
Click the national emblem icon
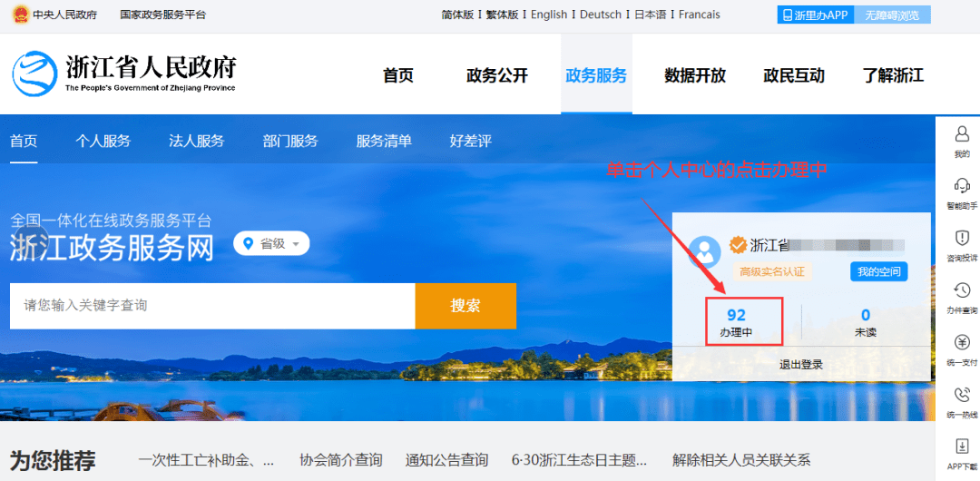click(x=21, y=15)
